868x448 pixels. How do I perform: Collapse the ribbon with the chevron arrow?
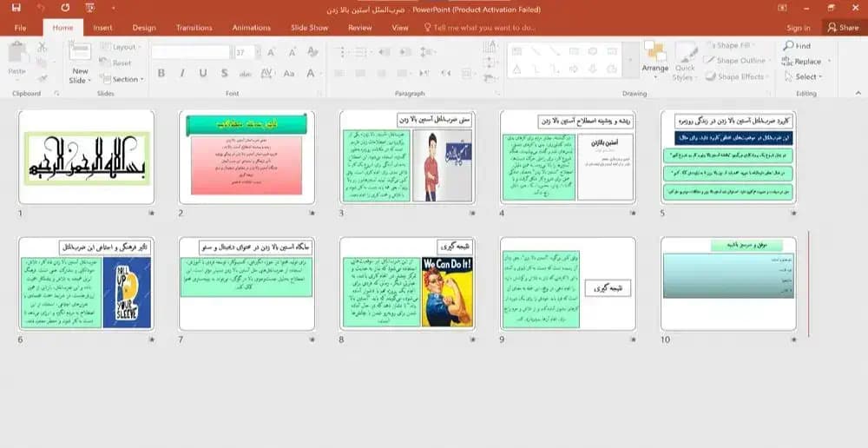[x=858, y=93]
